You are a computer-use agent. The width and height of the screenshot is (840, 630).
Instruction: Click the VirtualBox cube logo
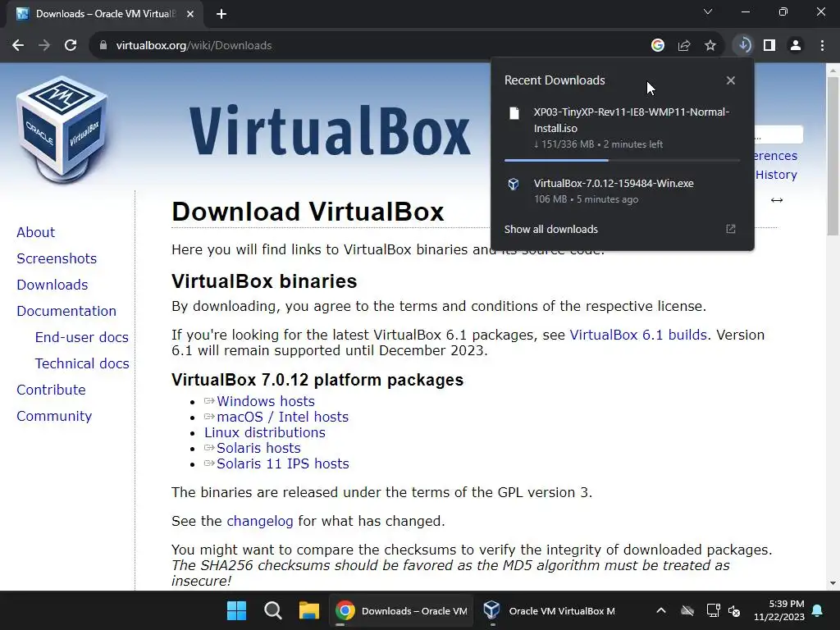(62, 129)
